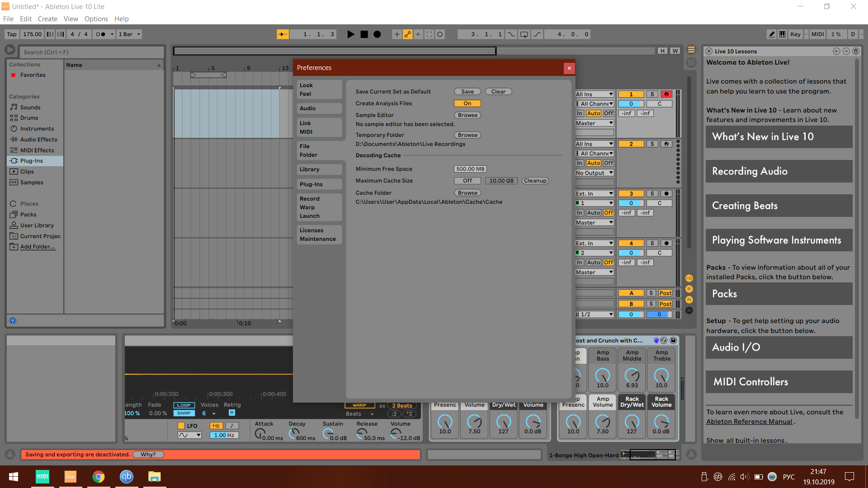
Task: Click the Arrangement Record button
Action: (377, 34)
